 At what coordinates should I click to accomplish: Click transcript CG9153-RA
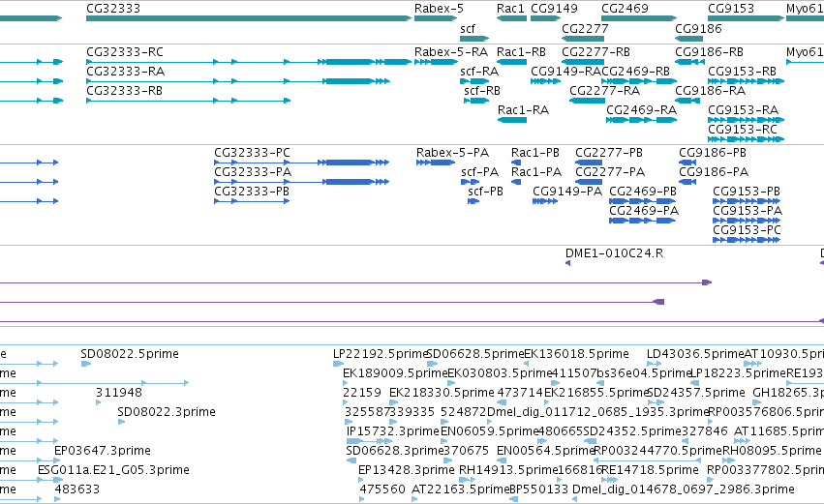coord(743,109)
